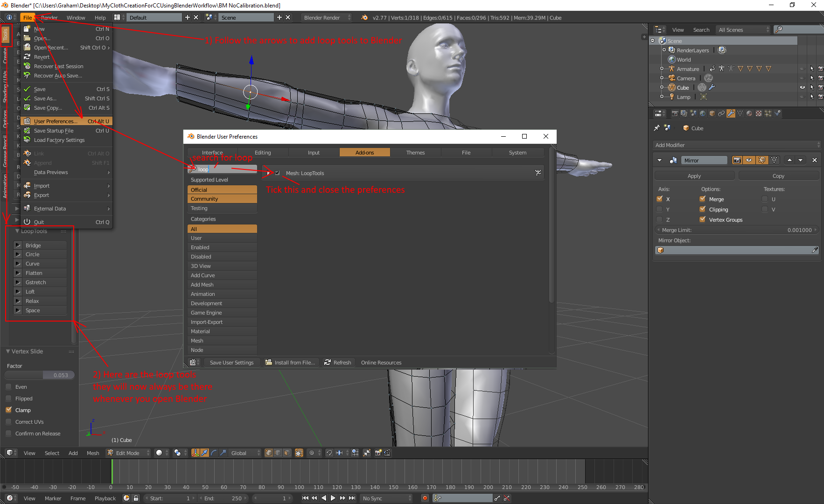Enable the Z axis mirror checkbox
The width and height of the screenshot is (824, 504).
click(x=660, y=219)
